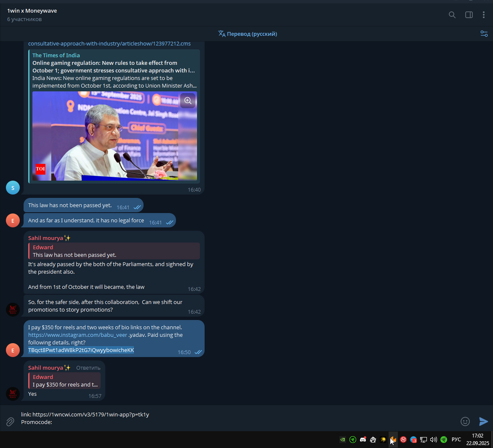This screenshot has width=493, height=448.
Task: Click the 16:40 timestamp on article message
Action: pyautogui.click(x=194, y=190)
